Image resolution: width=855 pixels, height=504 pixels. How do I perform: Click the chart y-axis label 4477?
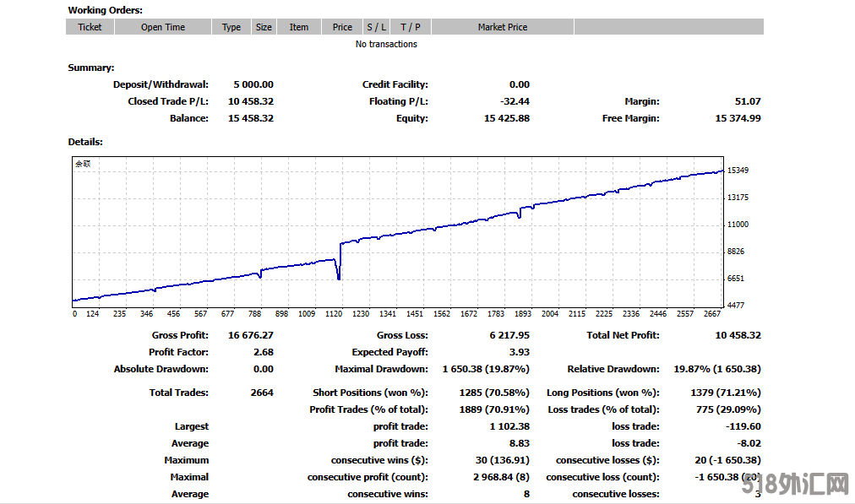pos(736,305)
